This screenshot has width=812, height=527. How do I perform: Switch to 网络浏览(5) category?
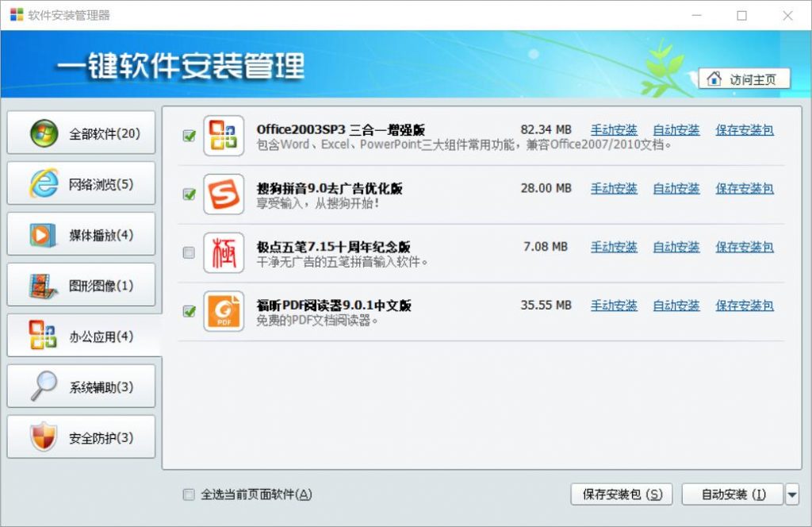tap(82, 183)
